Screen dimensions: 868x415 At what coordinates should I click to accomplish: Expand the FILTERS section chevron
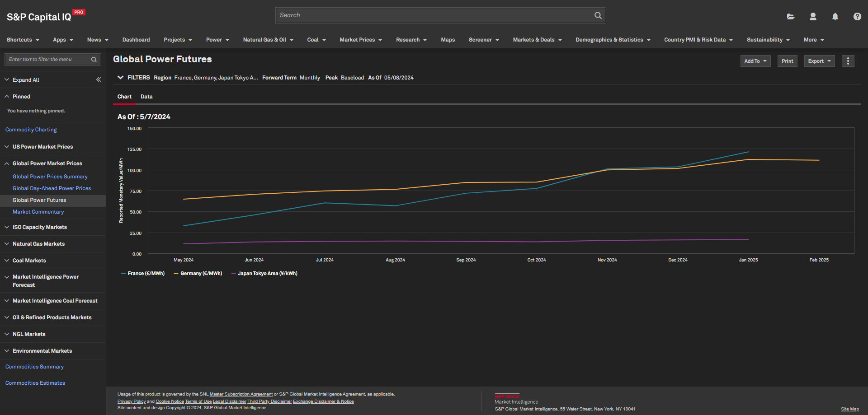pos(121,78)
